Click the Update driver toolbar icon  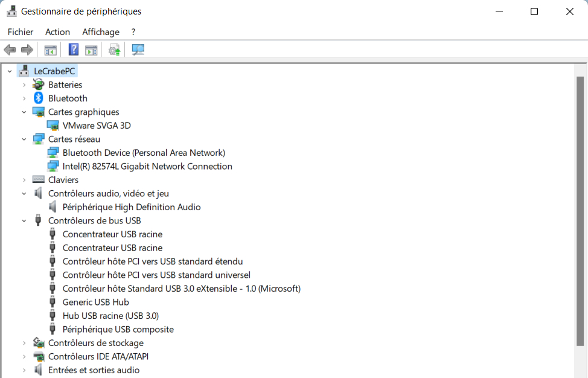[x=114, y=50]
